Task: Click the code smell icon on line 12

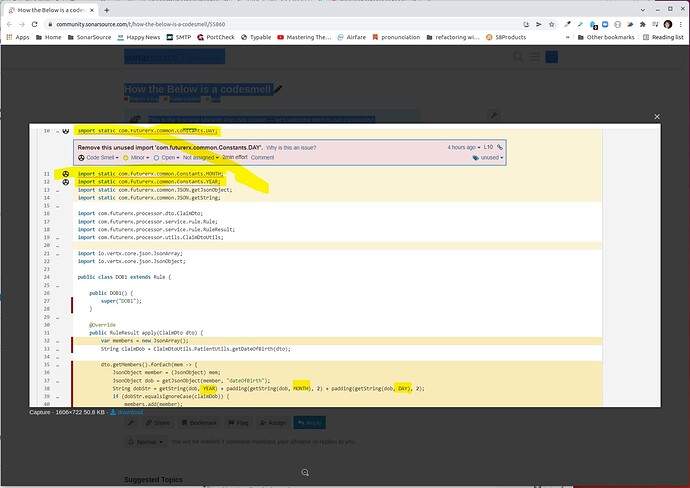Action: click(x=66, y=182)
